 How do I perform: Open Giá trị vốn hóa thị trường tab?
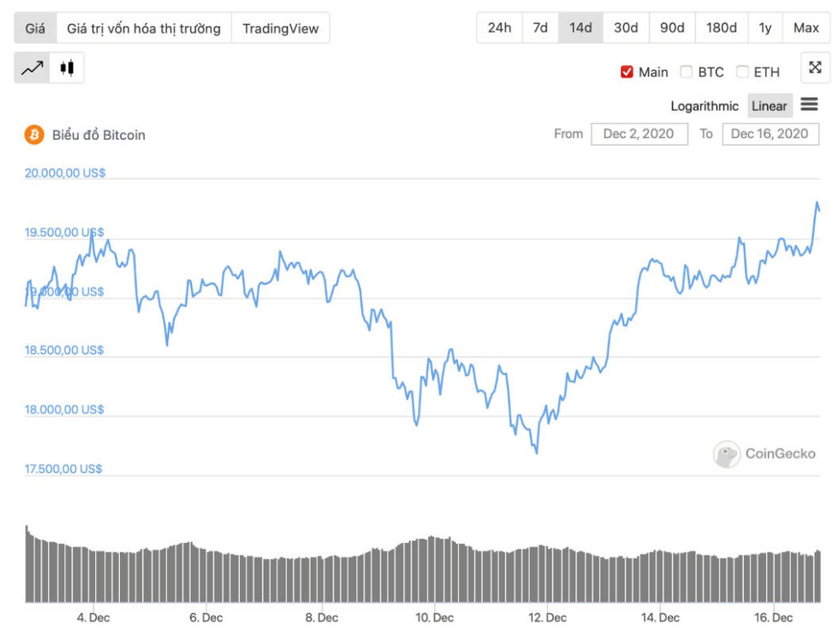point(144,28)
